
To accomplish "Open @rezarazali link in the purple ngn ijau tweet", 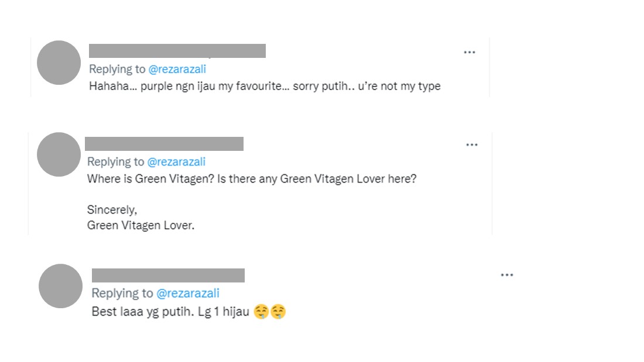I will click(x=177, y=69).
